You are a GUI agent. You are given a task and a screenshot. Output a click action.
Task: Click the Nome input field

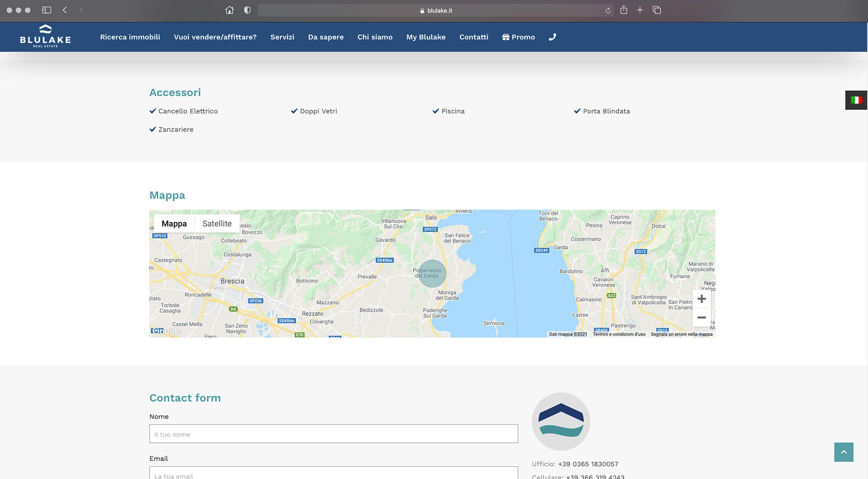334,434
